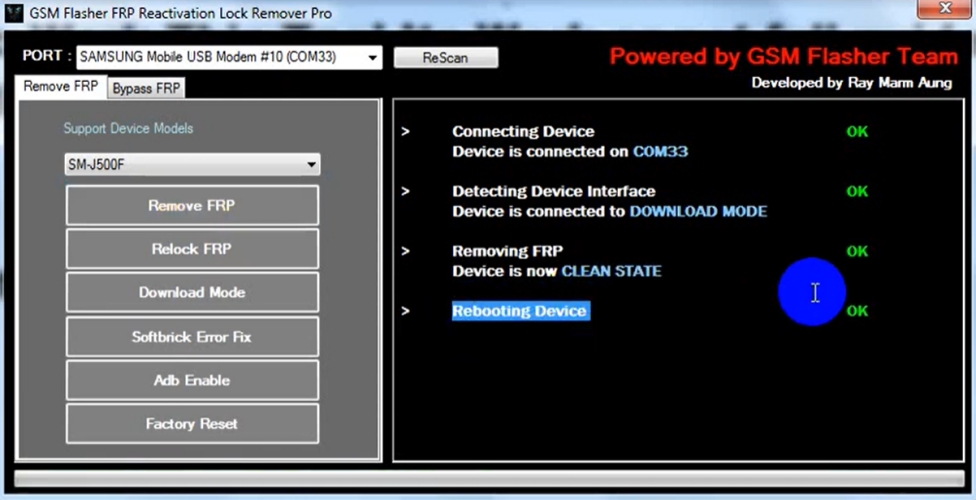Click the bottom progress bar
This screenshot has height=500, width=976.
pos(489,478)
